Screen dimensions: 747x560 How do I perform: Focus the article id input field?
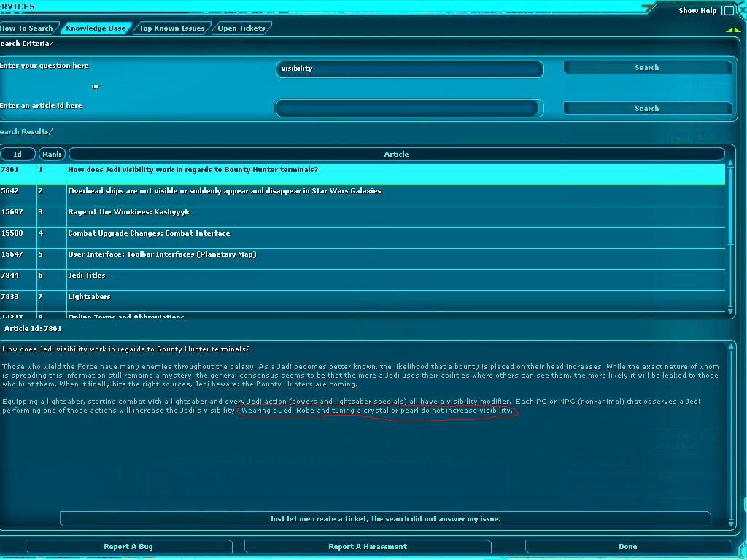[x=410, y=108]
